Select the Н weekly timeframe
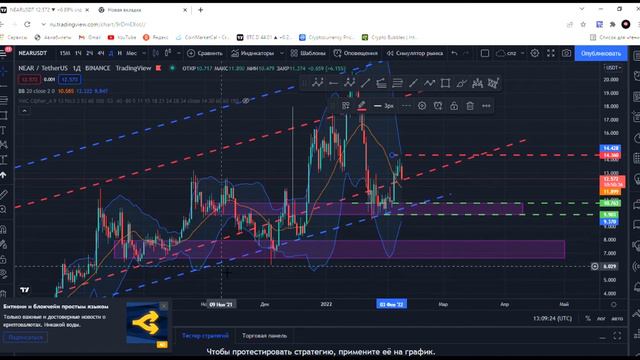The width and height of the screenshot is (640, 360). pyautogui.click(x=120, y=53)
